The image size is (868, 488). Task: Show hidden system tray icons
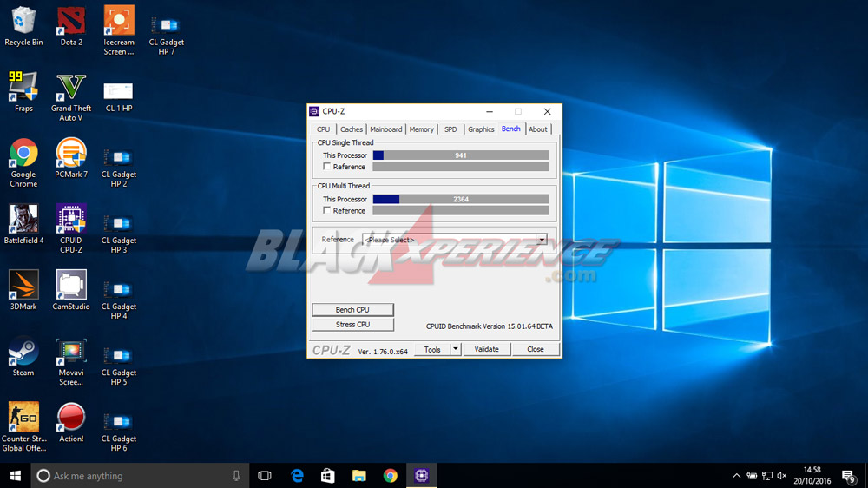[736, 475]
